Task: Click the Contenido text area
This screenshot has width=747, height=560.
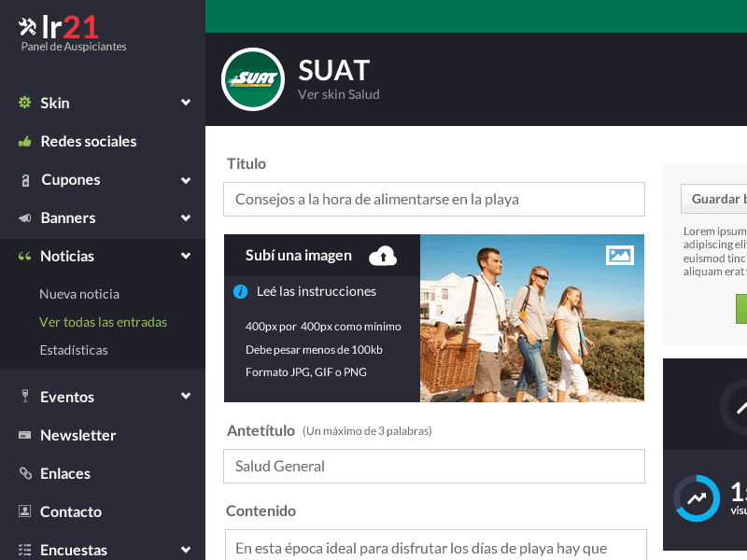Action: click(436, 545)
